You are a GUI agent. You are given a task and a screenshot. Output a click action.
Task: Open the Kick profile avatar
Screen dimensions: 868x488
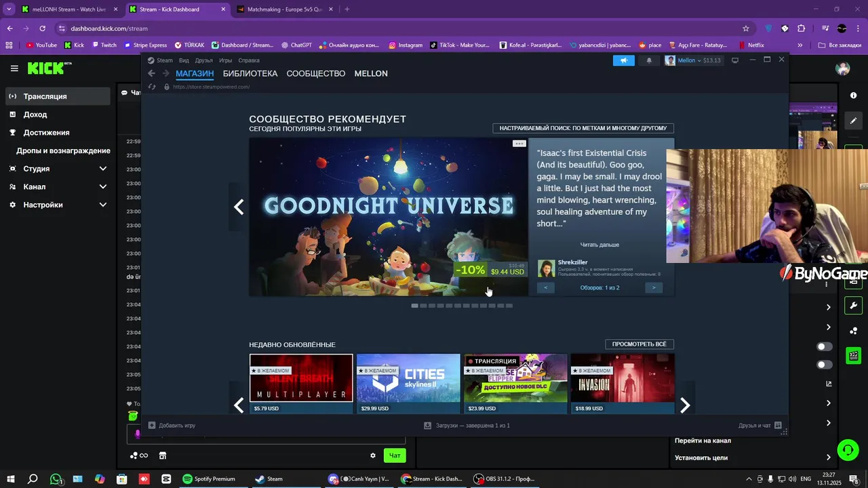pyautogui.click(x=843, y=68)
